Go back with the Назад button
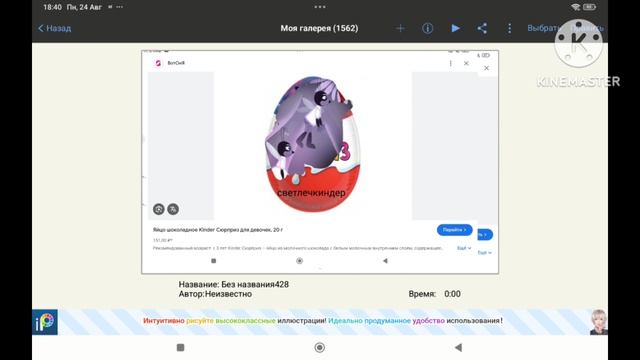 click(55, 28)
